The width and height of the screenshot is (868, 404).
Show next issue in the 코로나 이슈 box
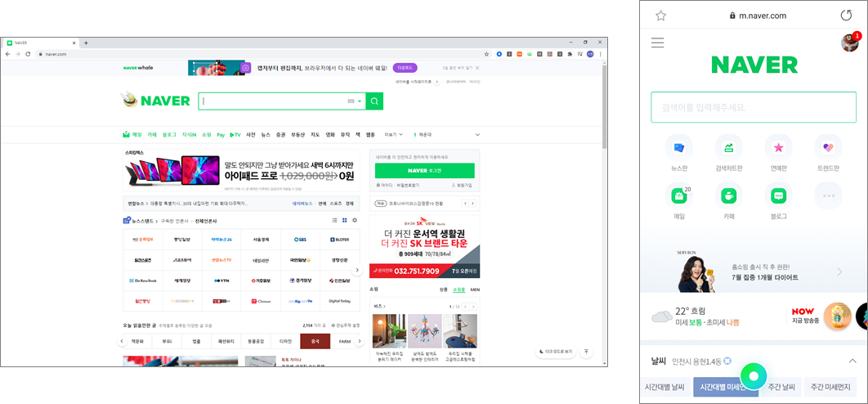[472, 204]
